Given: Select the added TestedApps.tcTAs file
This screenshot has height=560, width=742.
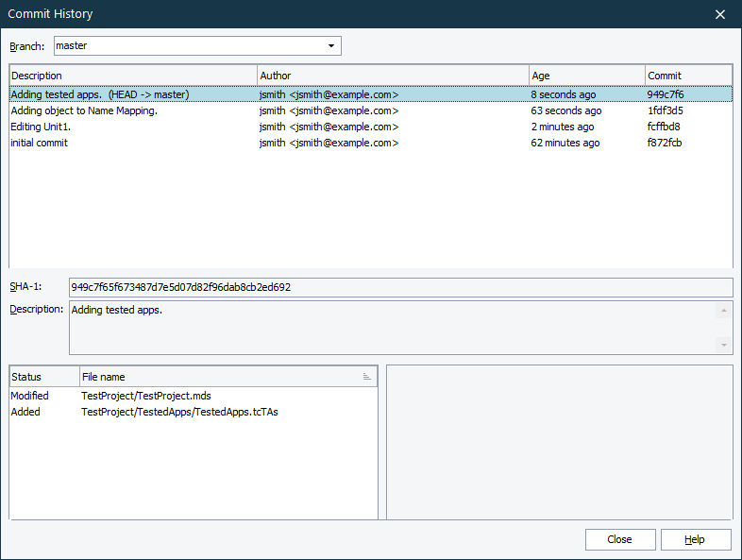Looking at the screenshot, I should tap(179, 412).
